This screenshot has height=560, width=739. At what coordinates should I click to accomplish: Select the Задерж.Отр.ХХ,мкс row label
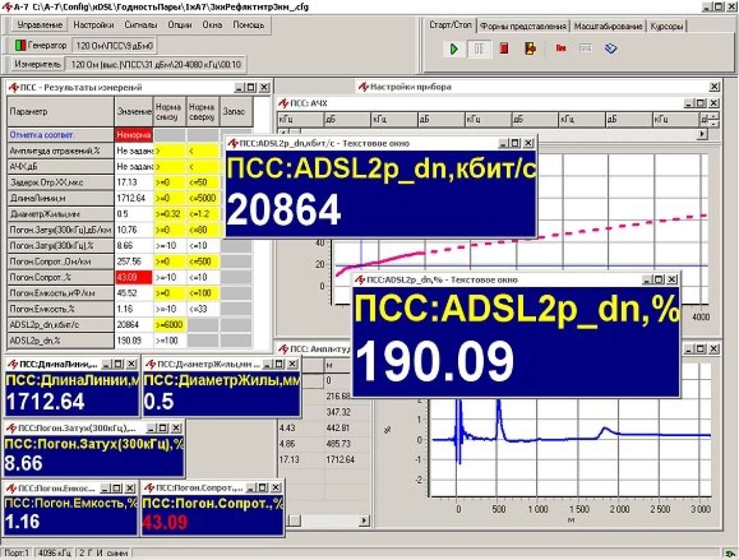click(x=60, y=182)
